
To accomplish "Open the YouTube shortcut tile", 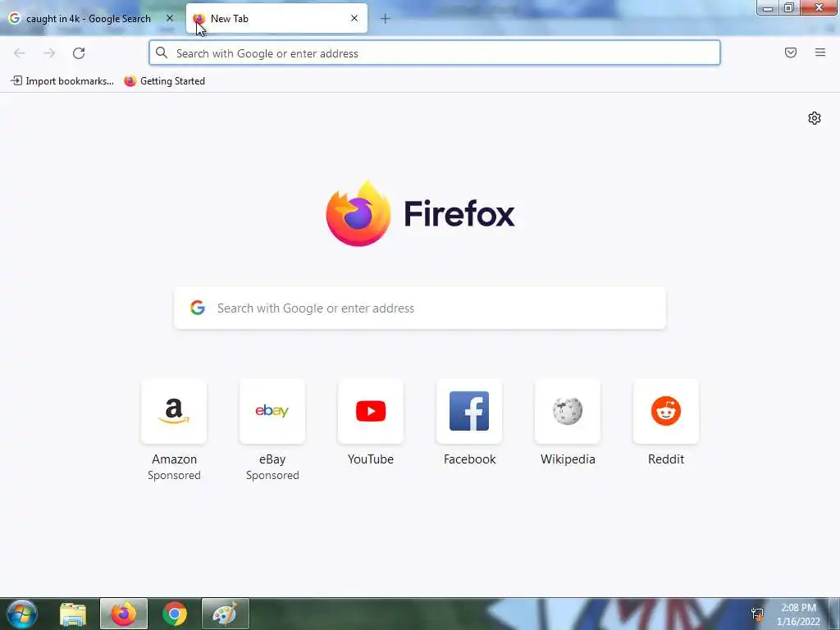I will [x=371, y=412].
